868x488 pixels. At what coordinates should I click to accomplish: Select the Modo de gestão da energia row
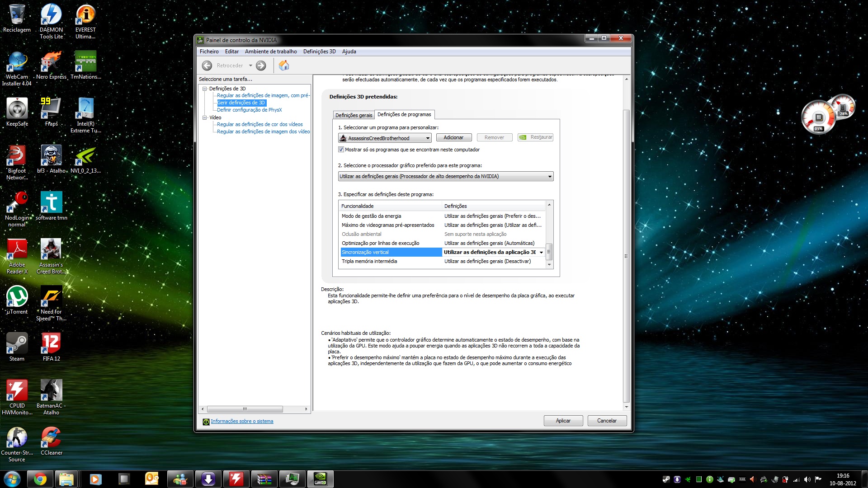[x=443, y=216]
